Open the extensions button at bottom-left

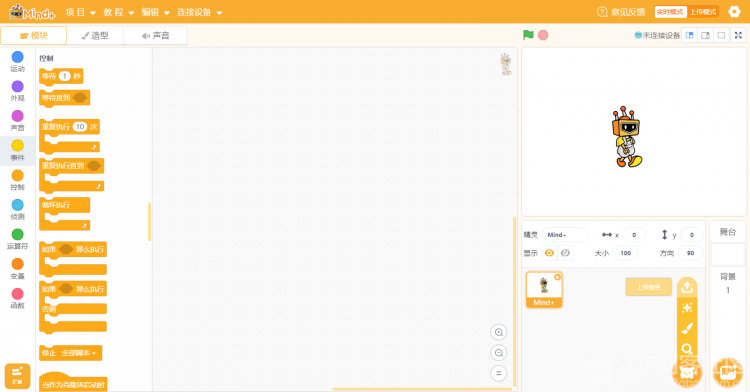17,376
